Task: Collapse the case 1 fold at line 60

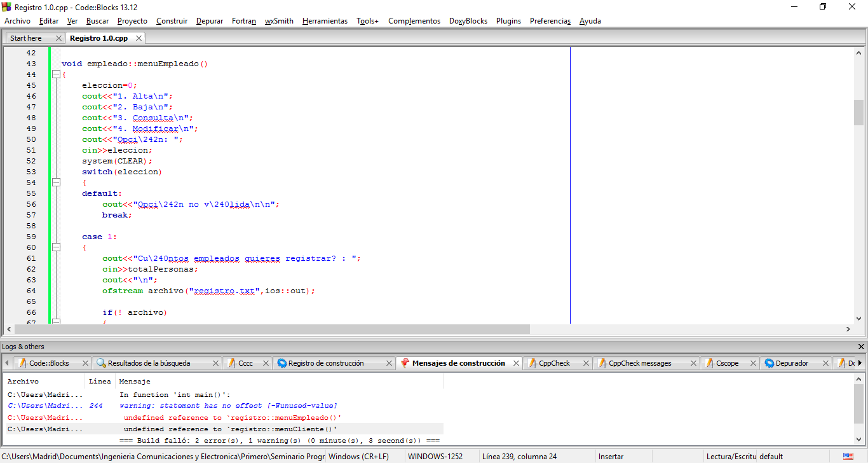Action: [56, 247]
